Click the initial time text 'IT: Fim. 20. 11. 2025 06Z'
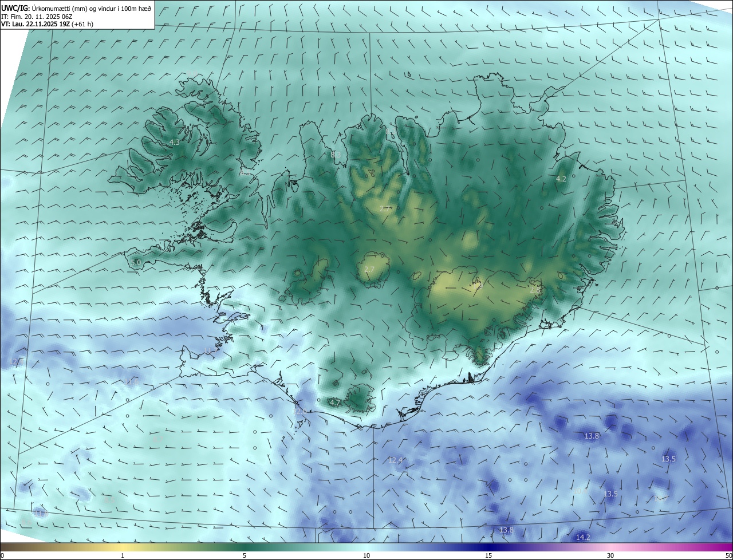Viewport: 733px width, 560px height. tap(37, 16)
